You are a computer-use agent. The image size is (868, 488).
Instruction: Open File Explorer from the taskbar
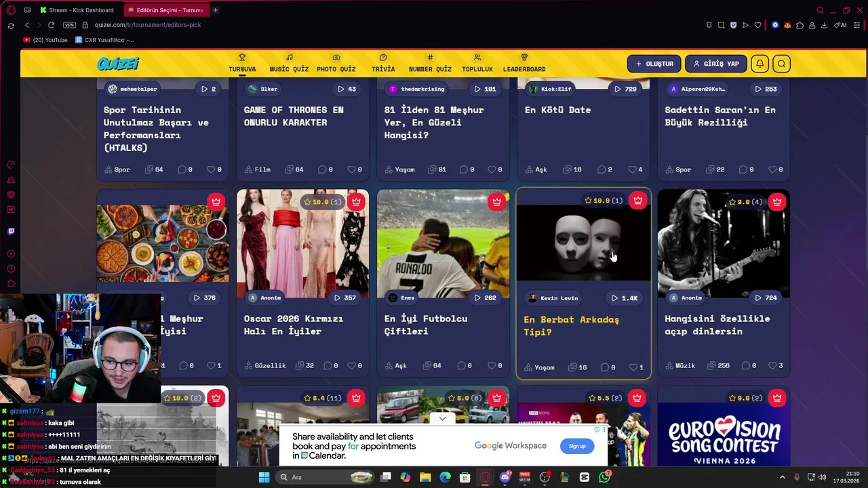(425, 477)
